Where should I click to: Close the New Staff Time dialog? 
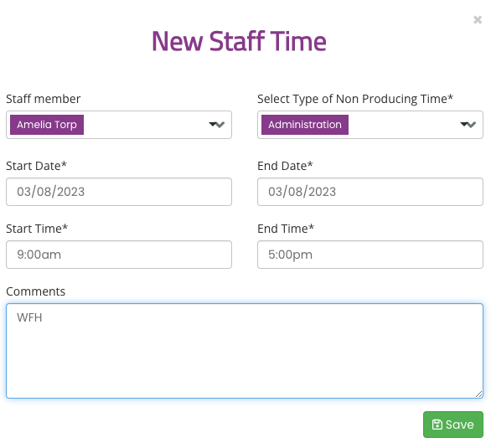pos(478,20)
